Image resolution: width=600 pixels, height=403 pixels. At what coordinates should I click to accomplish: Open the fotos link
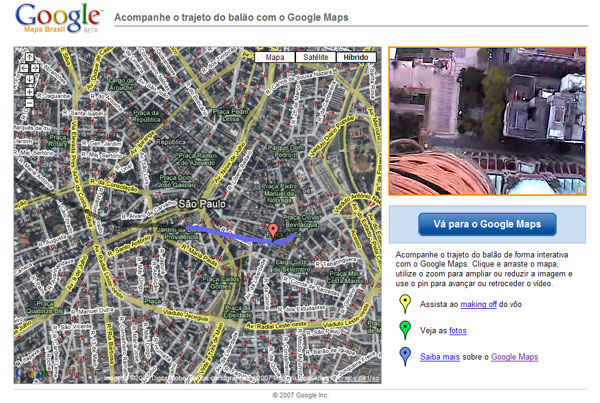pos(458,330)
